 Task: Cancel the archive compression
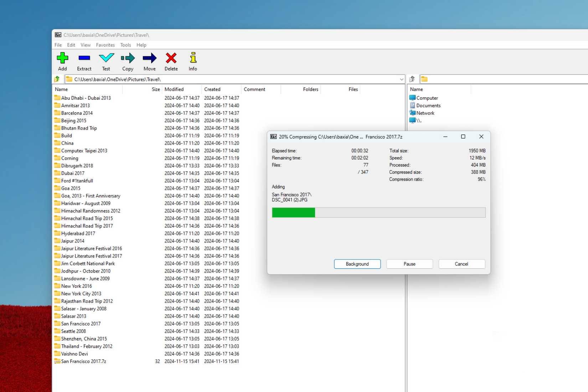[x=461, y=264]
